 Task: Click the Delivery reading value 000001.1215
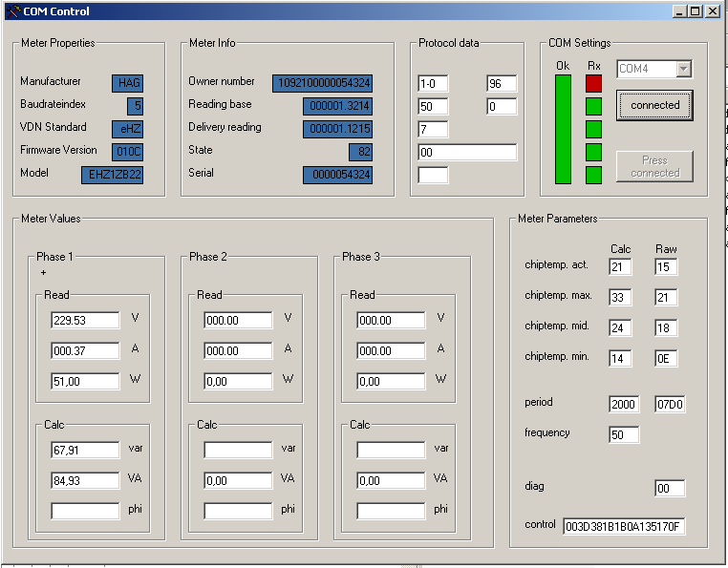click(x=337, y=129)
